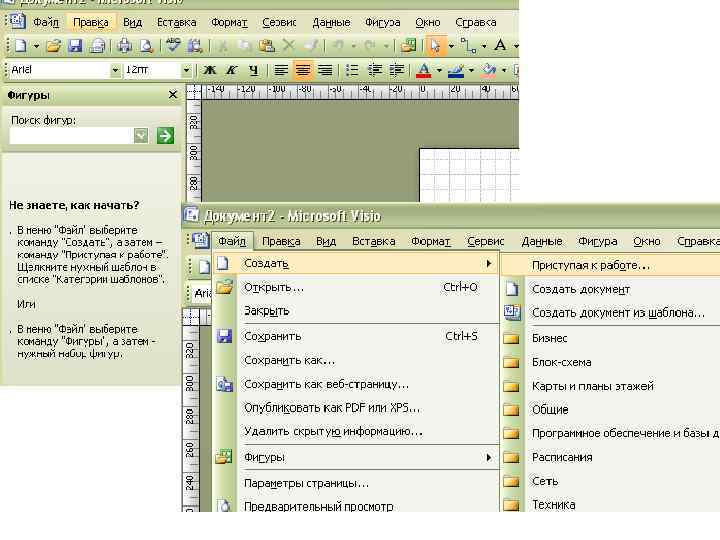720x540 pixels.
Task: Click the Save floppy disk icon in the background window toolbar
Action: [x=75, y=45]
